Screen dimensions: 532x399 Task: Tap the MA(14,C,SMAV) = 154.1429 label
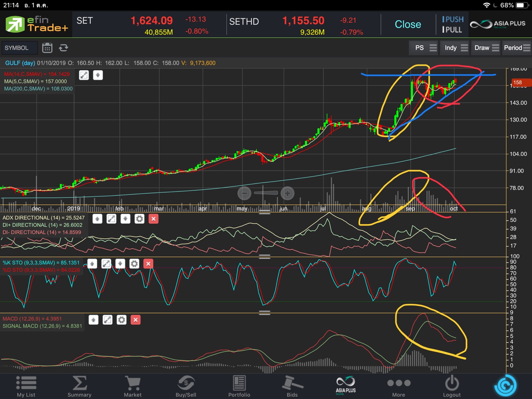pos(37,74)
